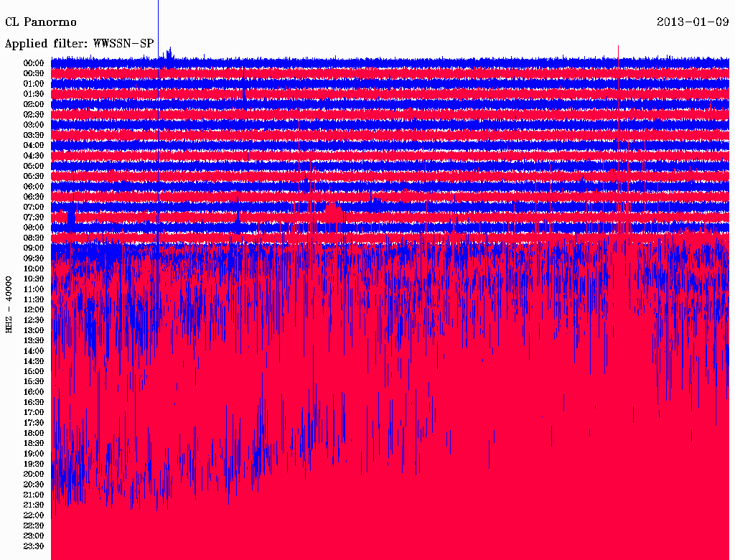Click the 'HHZ - 40000' axis label
The image size is (735, 560).
[x=9, y=305]
